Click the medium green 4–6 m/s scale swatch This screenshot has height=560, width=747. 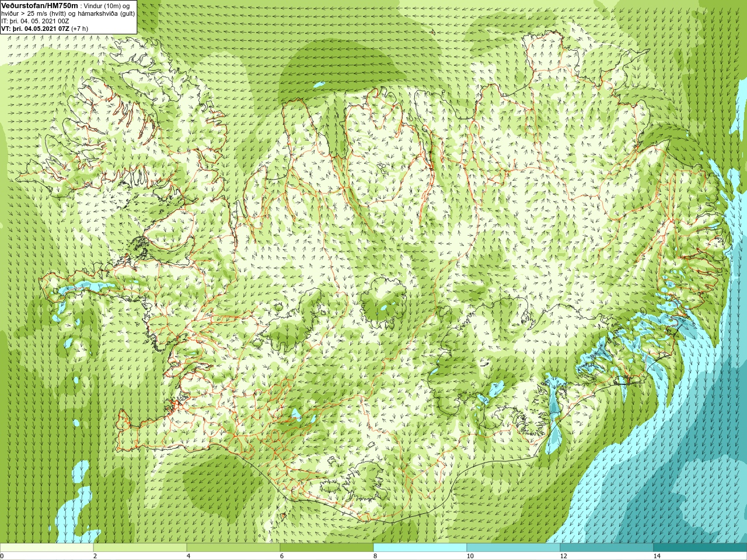(x=233, y=548)
